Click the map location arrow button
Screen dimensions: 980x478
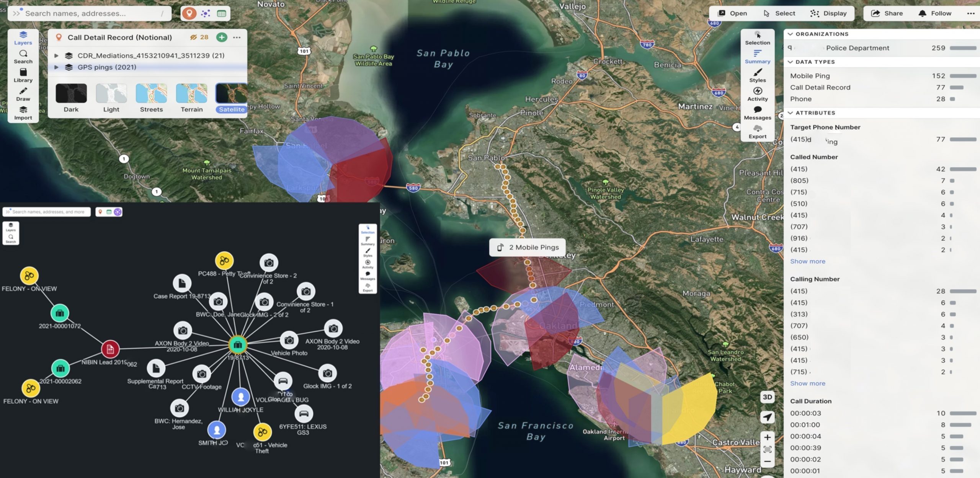767,417
